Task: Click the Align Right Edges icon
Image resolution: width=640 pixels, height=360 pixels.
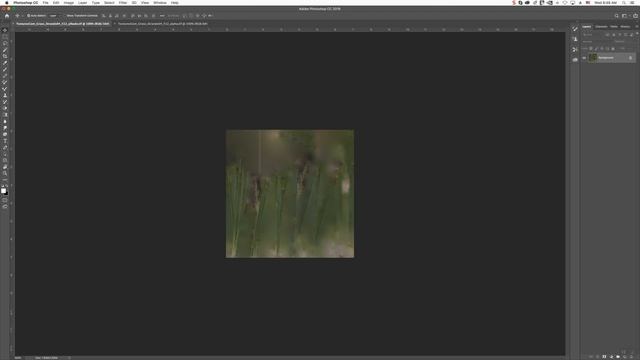Action: [x=116, y=16]
